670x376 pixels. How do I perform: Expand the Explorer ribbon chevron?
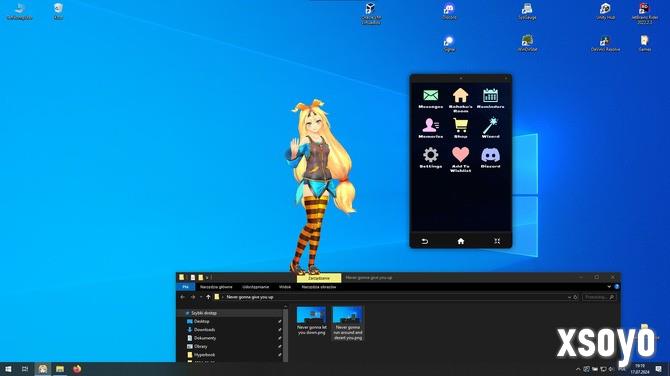[609, 287]
